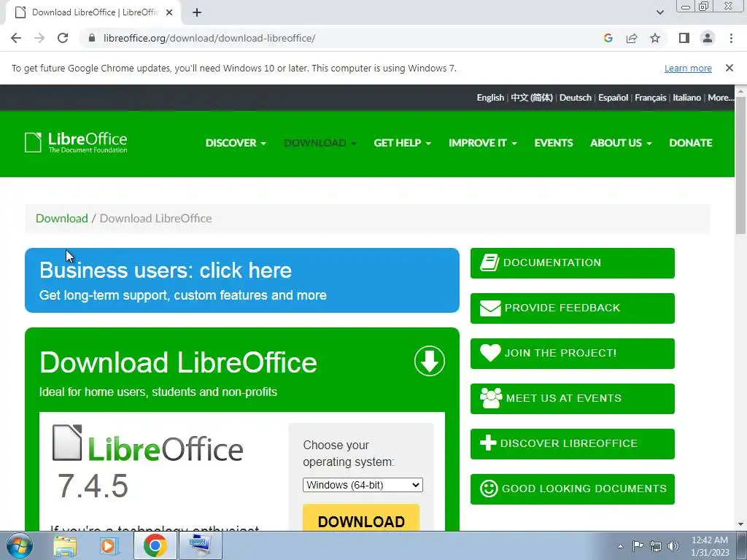Viewport: 747px width, 560px height.
Task: Click the browser Forward arrow
Action: point(39,38)
